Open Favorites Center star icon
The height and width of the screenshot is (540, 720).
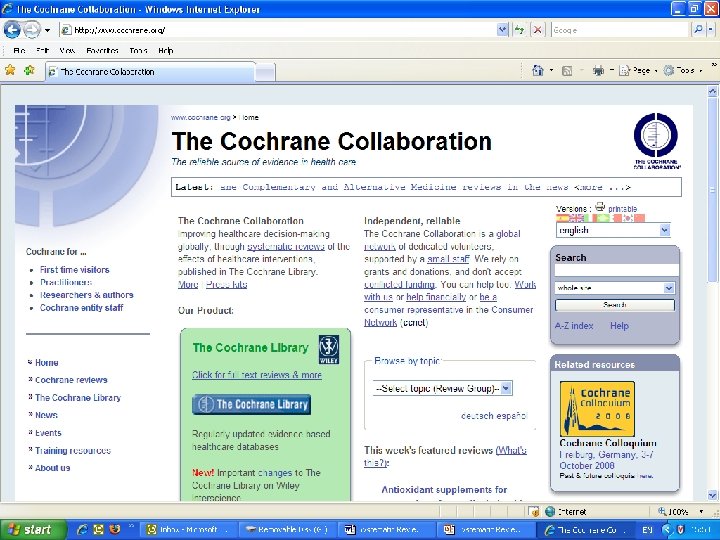tap(10, 70)
